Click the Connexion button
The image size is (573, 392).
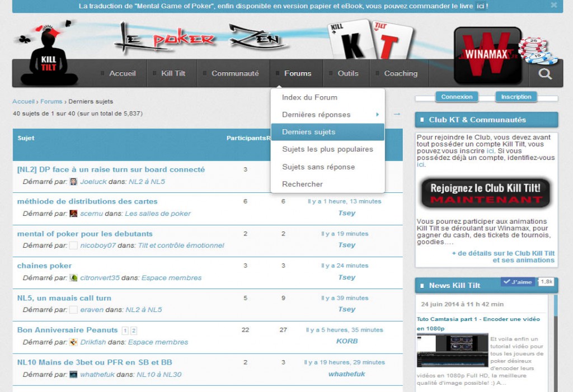tap(457, 97)
